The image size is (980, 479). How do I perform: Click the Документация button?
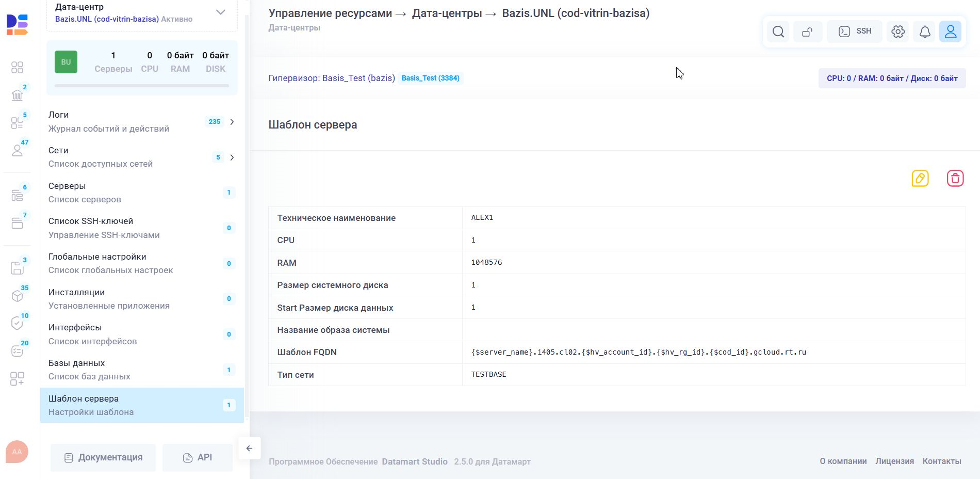pos(103,457)
